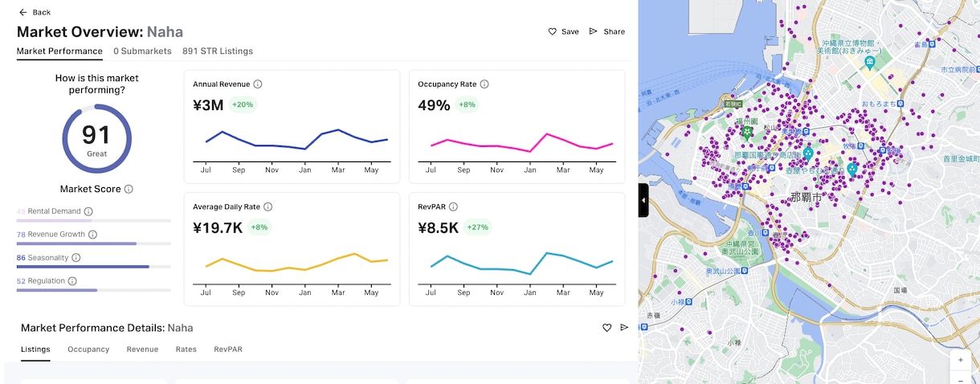Show the RevPAR info icon tooltip

pos(453,207)
